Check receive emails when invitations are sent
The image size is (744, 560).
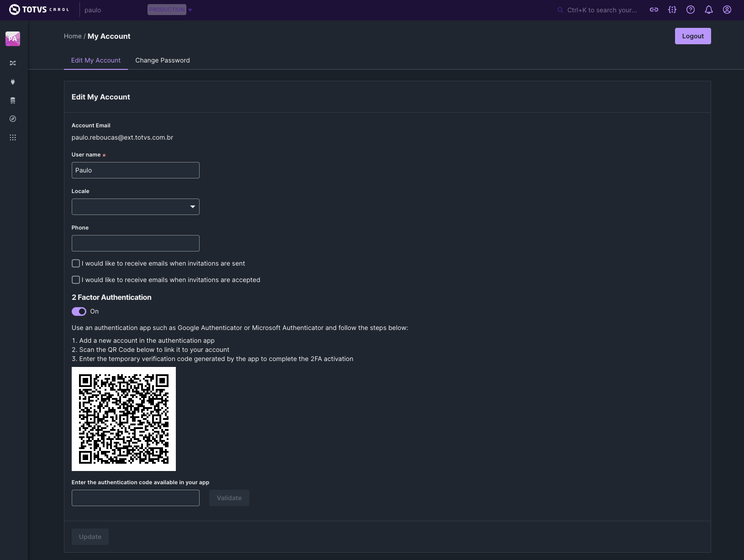click(76, 263)
